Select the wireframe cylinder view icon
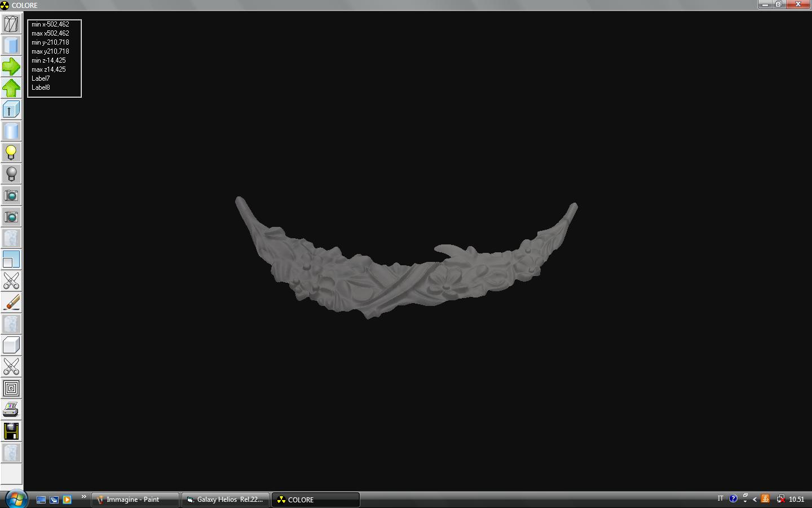The image size is (812, 508). tap(11, 24)
